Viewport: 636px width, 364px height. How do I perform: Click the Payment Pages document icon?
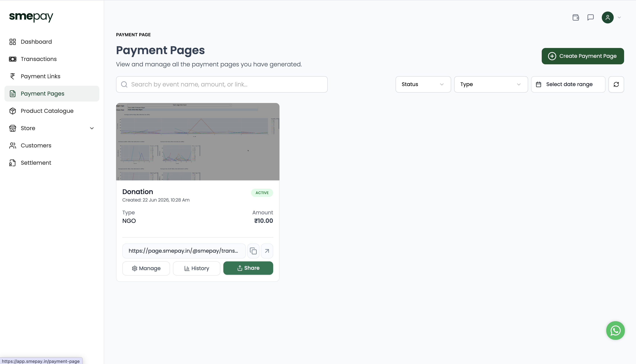[x=12, y=94]
